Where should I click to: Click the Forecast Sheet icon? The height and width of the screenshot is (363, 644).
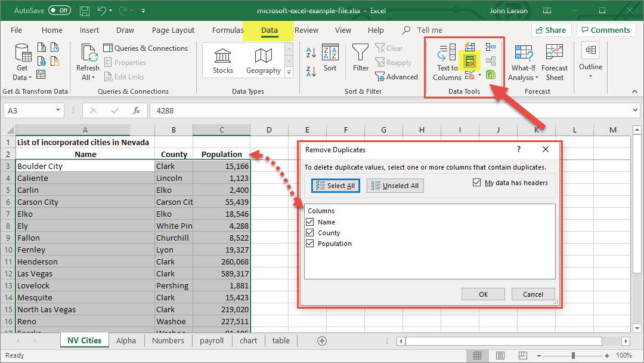coord(554,62)
